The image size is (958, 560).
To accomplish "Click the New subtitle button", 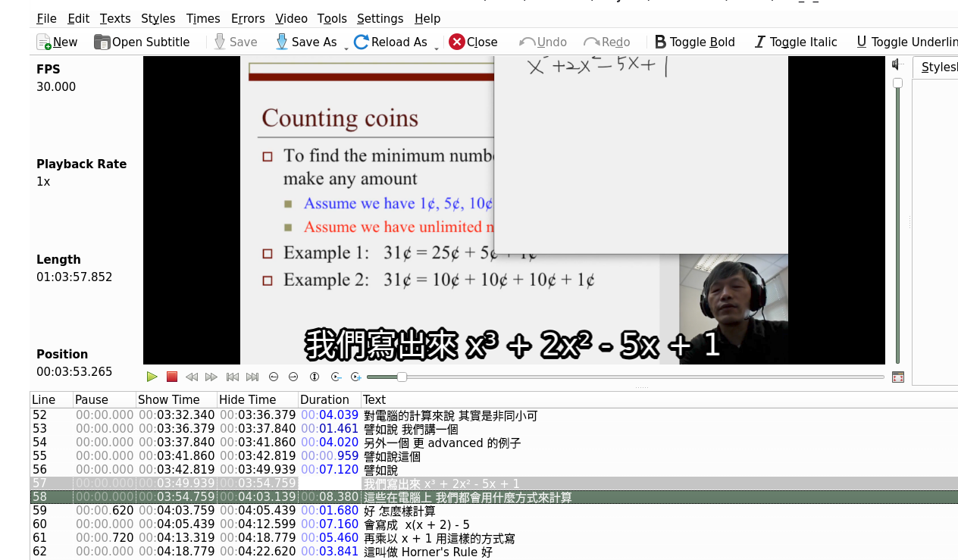I will point(57,42).
